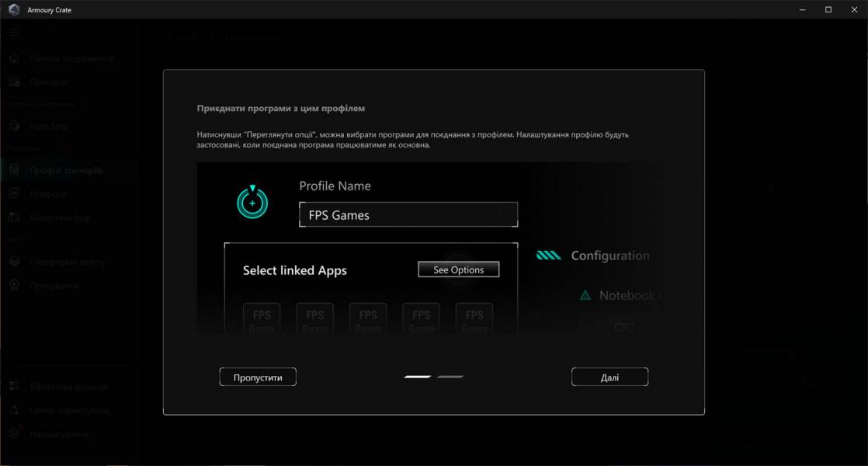Screen dimensions: 868x466
Task: Open Платформи вмісту in the sidebar
Action: (67, 263)
